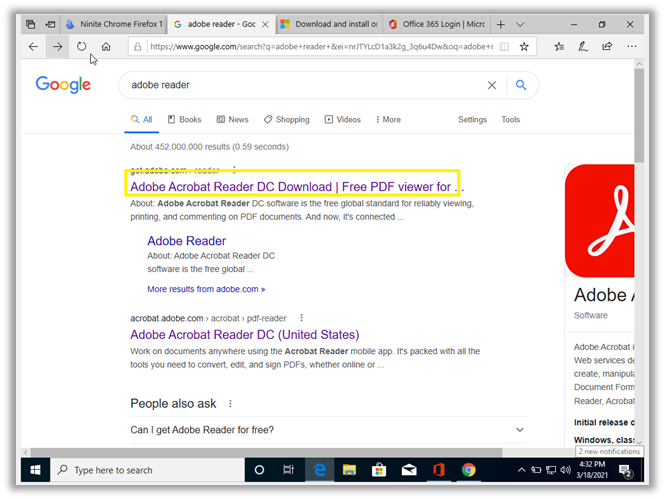
Task: Click the vertical scrollbar thumb
Action: click(639, 115)
